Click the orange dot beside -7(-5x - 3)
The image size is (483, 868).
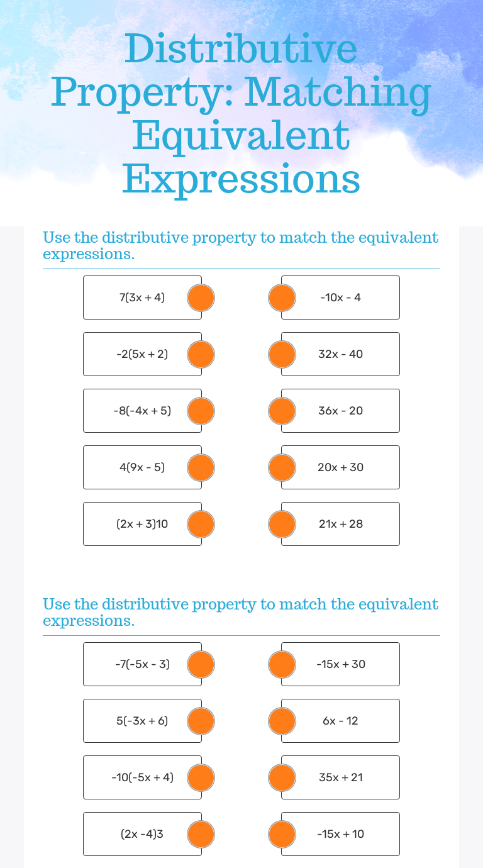point(201,664)
